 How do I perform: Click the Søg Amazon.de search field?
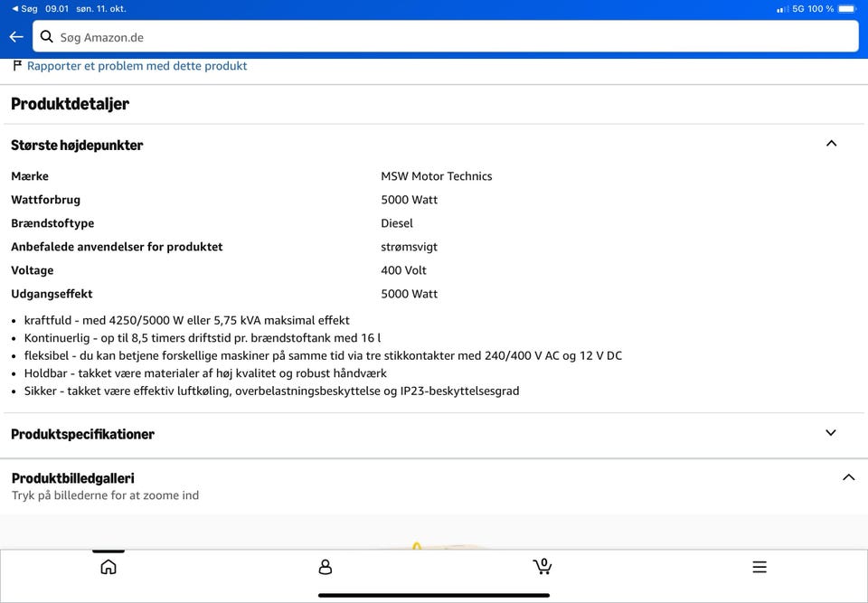click(x=446, y=36)
